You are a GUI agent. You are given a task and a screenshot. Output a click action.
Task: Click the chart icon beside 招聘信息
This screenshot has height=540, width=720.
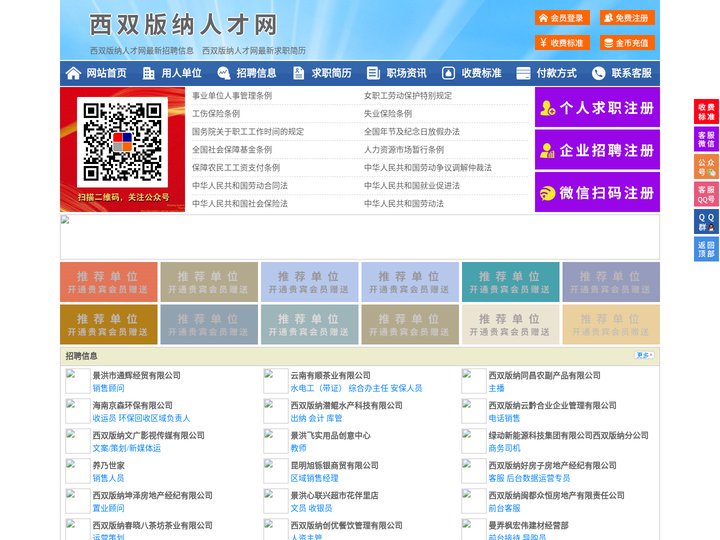pos(224,73)
